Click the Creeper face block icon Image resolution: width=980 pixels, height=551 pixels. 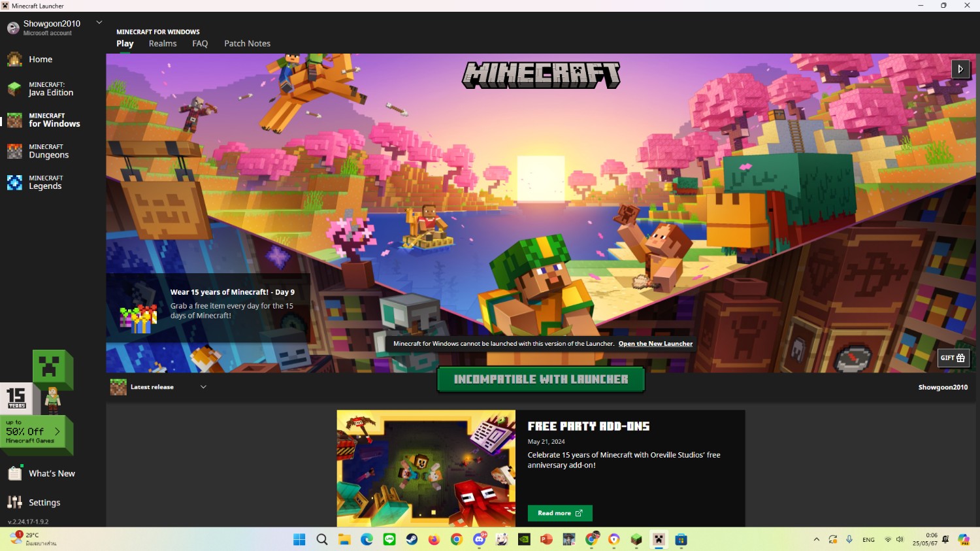point(50,366)
